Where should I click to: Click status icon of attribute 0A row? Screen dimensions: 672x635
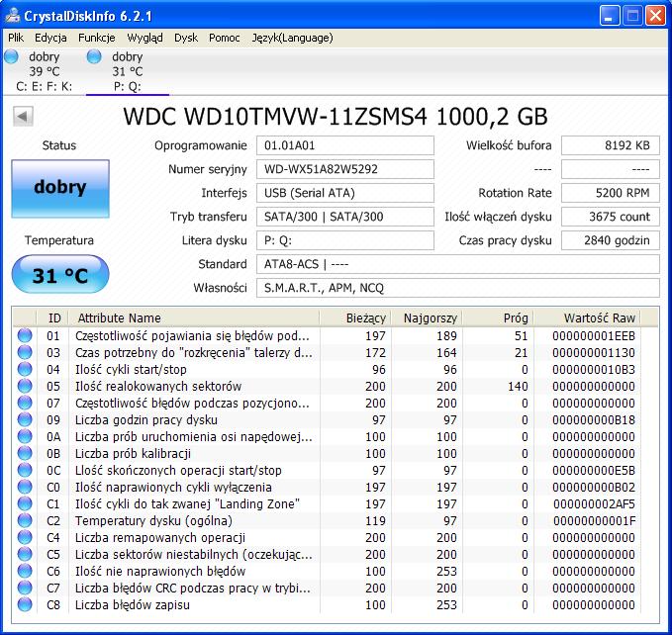(x=25, y=436)
